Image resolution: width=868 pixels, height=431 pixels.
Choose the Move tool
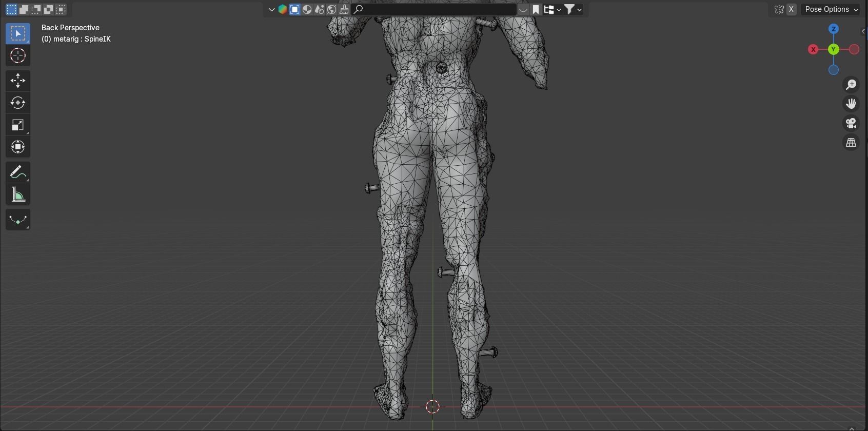point(18,81)
